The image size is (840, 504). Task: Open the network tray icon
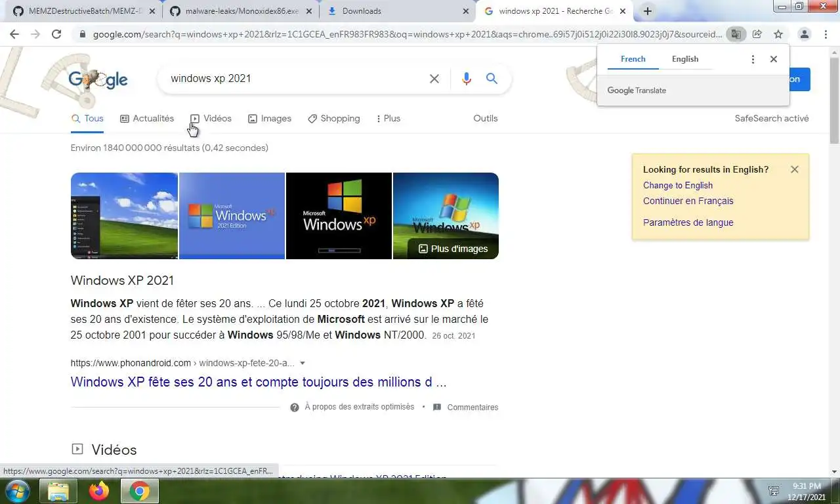tap(774, 491)
